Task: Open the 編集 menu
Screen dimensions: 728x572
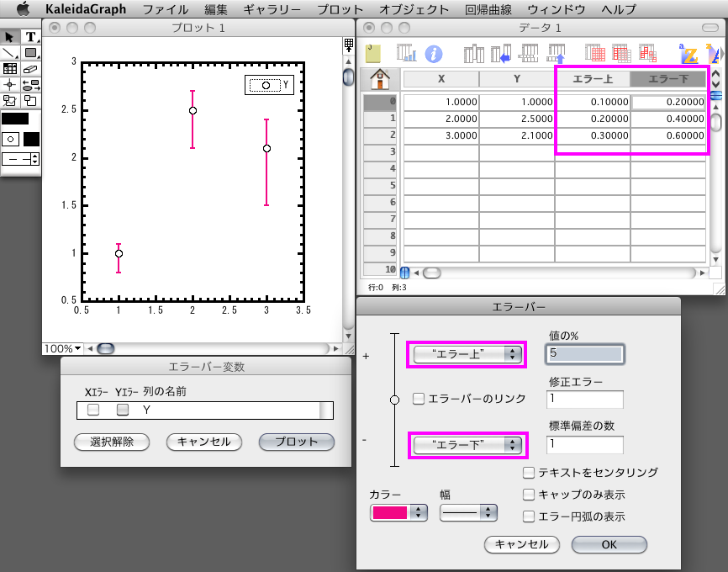Action: coord(215,8)
